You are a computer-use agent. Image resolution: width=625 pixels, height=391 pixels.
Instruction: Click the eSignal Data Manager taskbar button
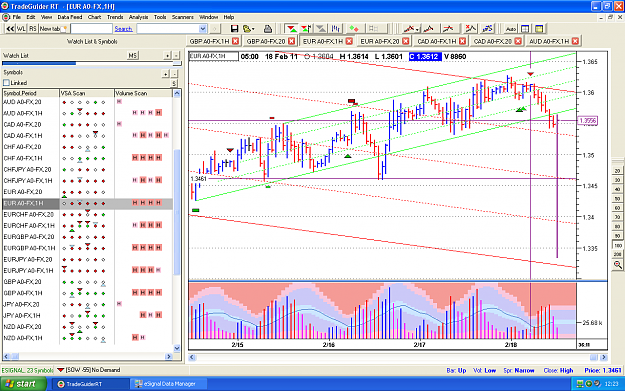[x=169, y=384]
